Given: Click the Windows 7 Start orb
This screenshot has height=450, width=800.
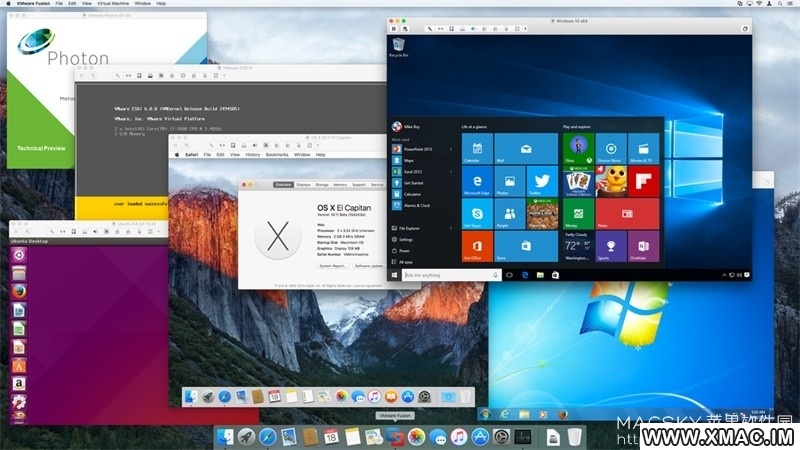Looking at the screenshot, I should [485, 414].
